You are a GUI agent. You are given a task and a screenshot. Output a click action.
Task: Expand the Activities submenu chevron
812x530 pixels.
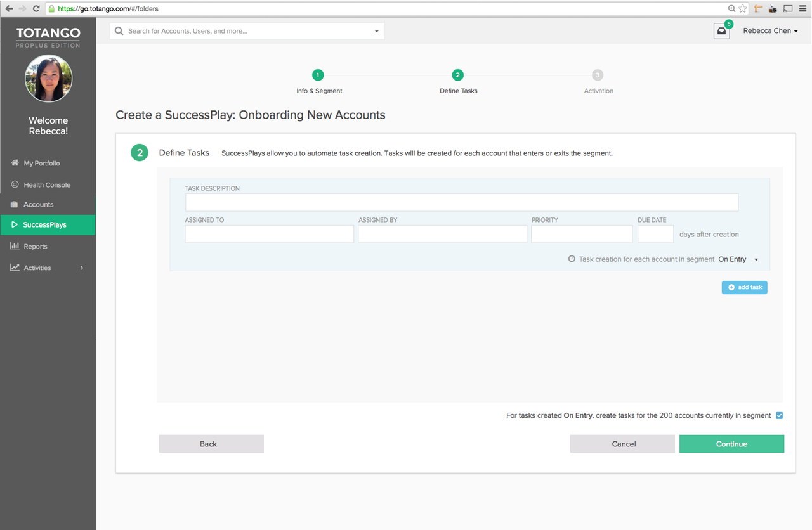82,268
